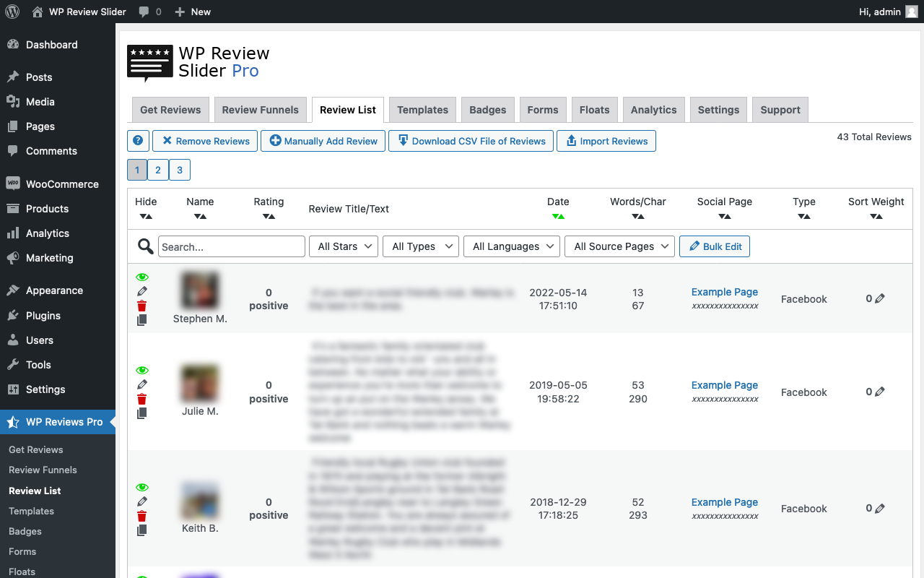Click the Remove Reviews button
Screen dimensions: 924x578
coord(205,141)
